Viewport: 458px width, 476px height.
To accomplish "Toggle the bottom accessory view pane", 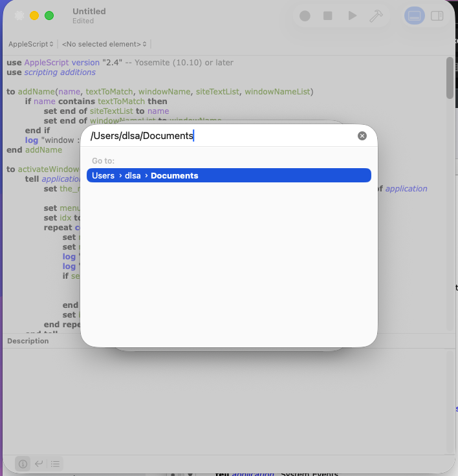I will (415, 16).
